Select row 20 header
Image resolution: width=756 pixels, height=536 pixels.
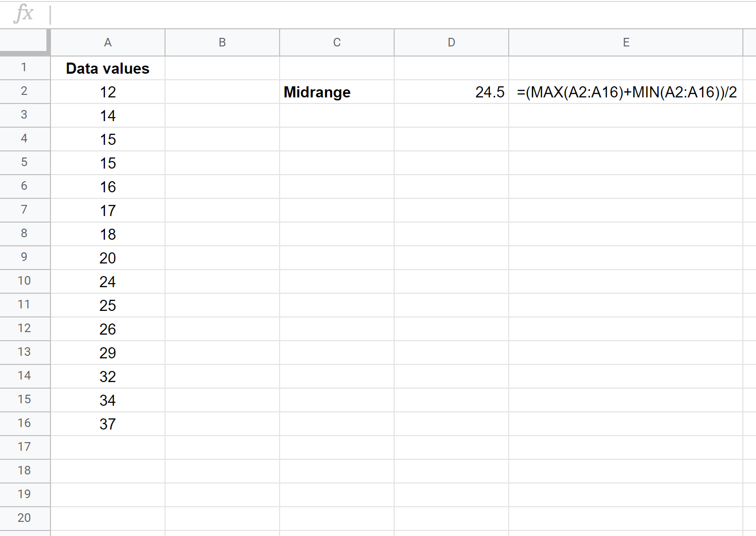(x=24, y=518)
